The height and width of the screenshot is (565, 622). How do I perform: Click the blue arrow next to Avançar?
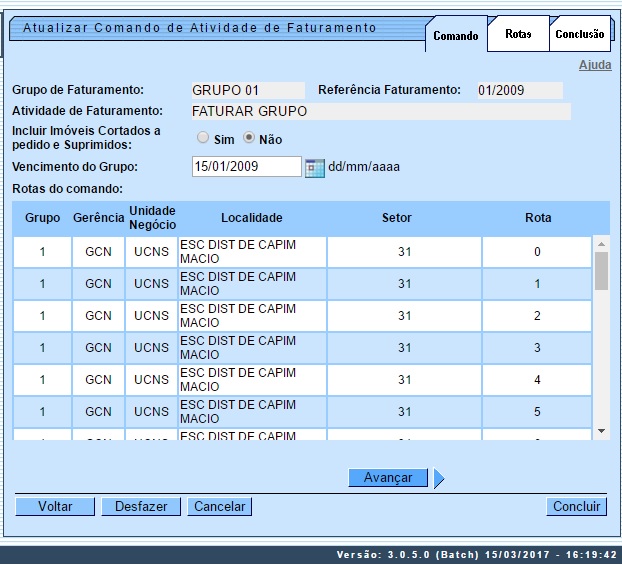coord(439,479)
